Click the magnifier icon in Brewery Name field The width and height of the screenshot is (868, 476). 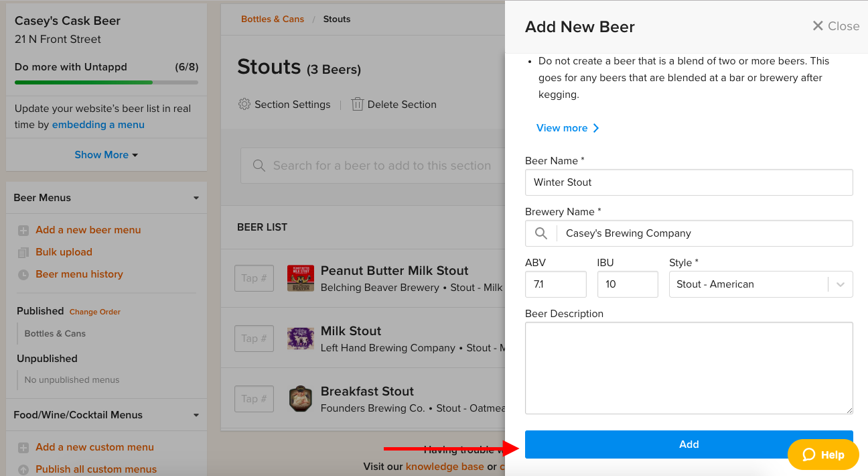tap(541, 233)
